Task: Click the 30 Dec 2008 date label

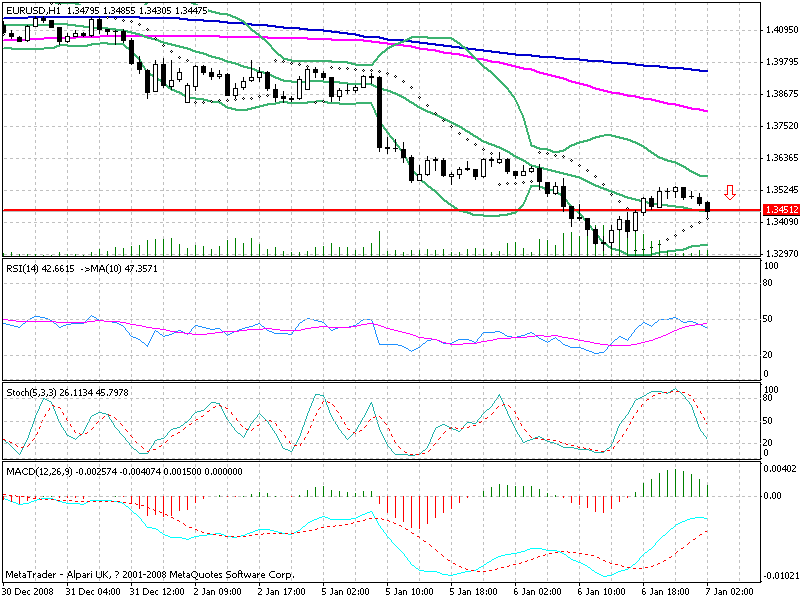Action: (x=28, y=592)
